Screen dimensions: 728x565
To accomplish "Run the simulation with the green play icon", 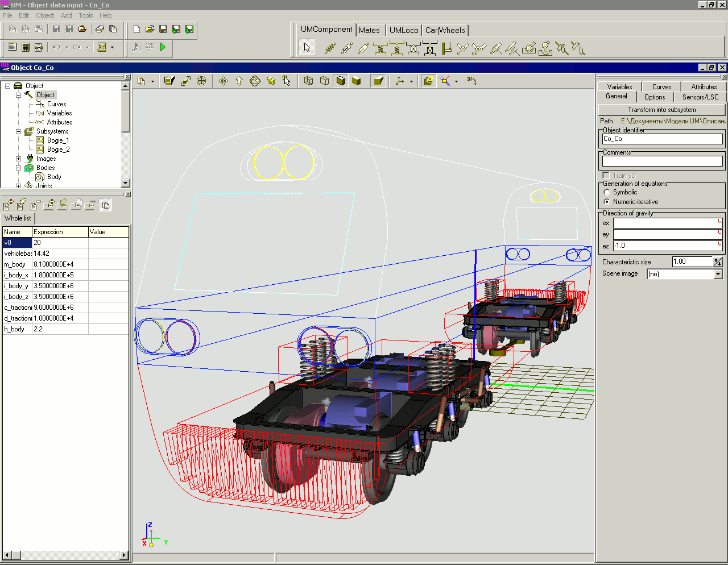I will pyautogui.click(x=163, y=48).
